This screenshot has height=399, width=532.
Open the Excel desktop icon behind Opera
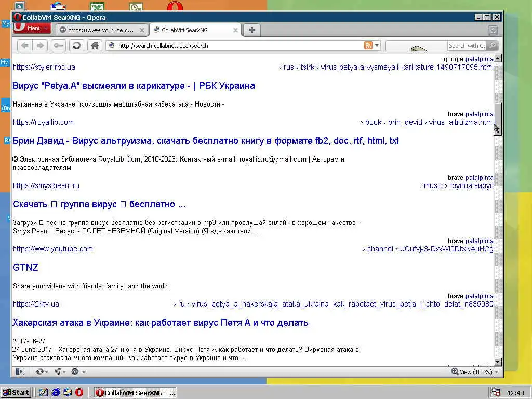[x=97, y=6]
